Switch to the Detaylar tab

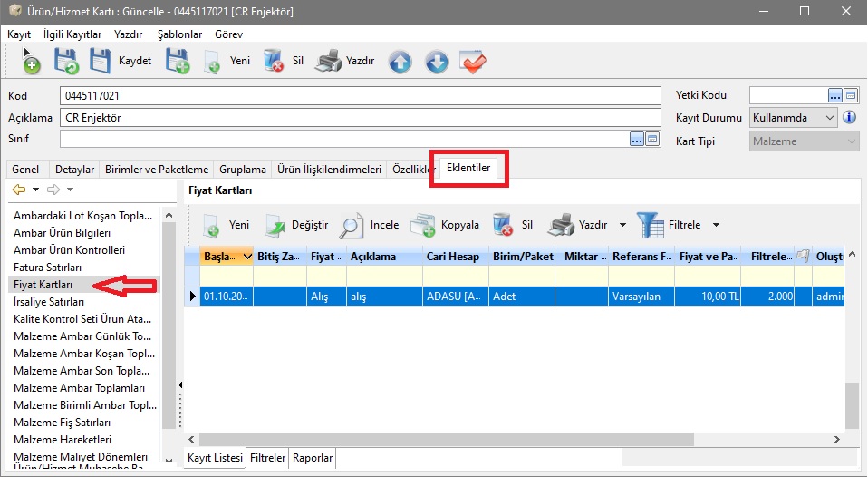74,170
